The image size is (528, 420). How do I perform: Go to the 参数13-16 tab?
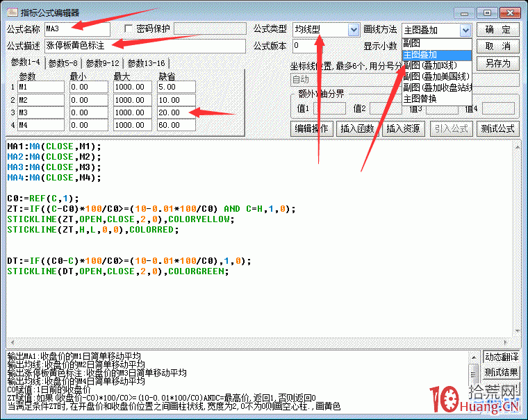(x=146, y=63)
